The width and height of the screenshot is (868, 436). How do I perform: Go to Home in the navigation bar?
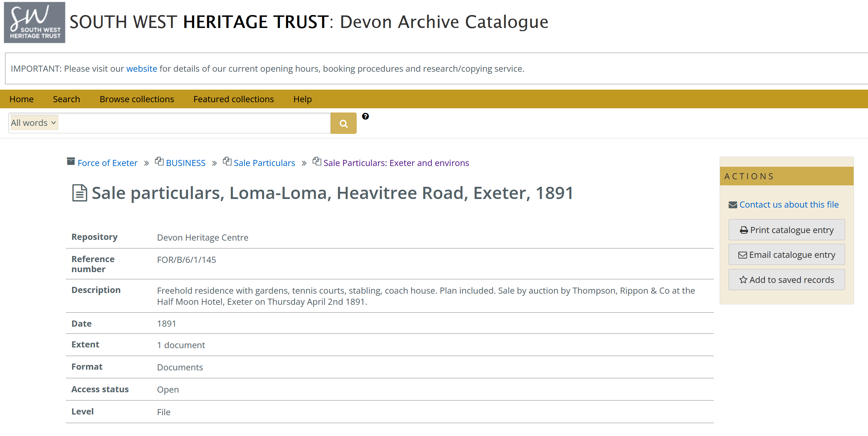(x=22, y=99)
